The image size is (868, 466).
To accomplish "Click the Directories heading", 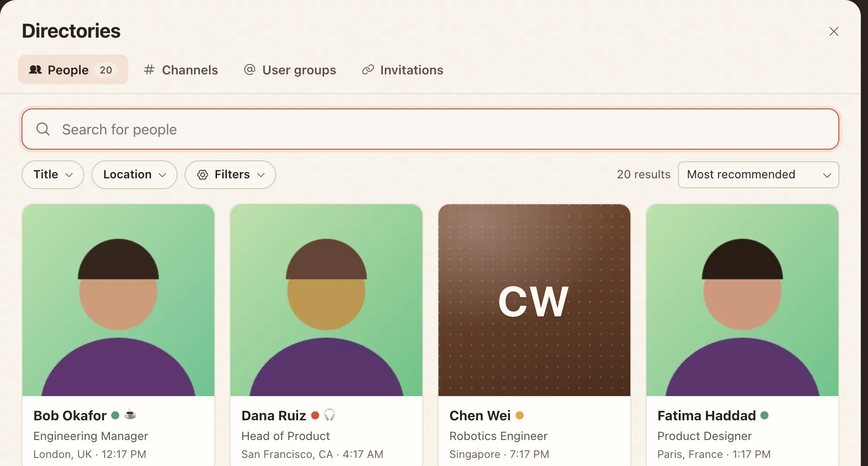I will tap(71, 31).
